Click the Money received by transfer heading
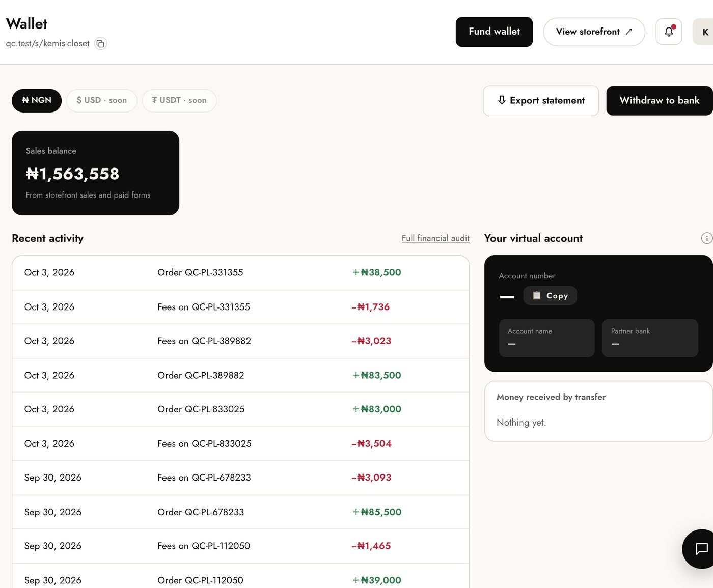713x588 pixels. click(x=551, y=397)
